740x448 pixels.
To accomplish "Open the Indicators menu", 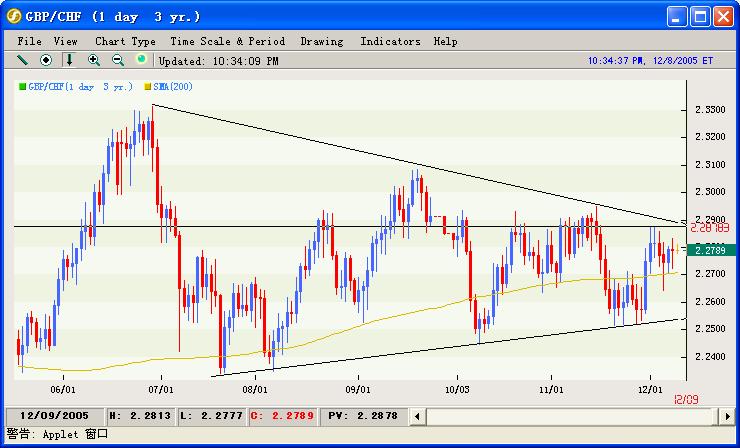I will coord(390,42).
